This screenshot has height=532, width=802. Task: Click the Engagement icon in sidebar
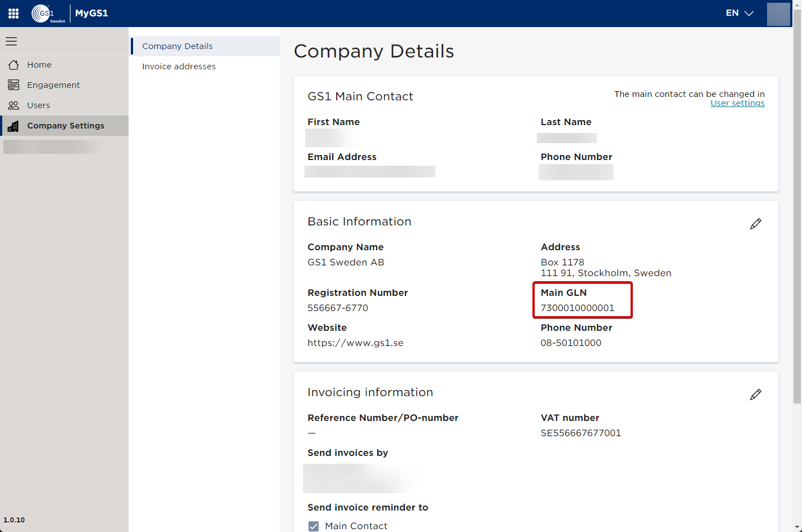(x=14, y=85)
